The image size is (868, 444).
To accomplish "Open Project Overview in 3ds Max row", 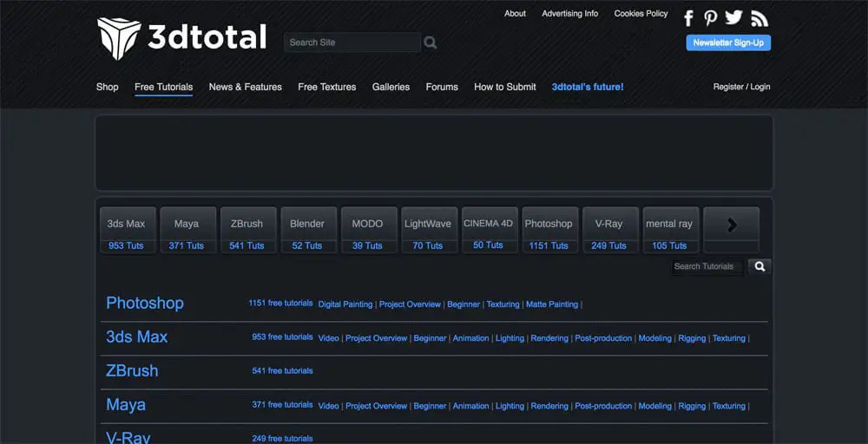I will coord(377,338).
